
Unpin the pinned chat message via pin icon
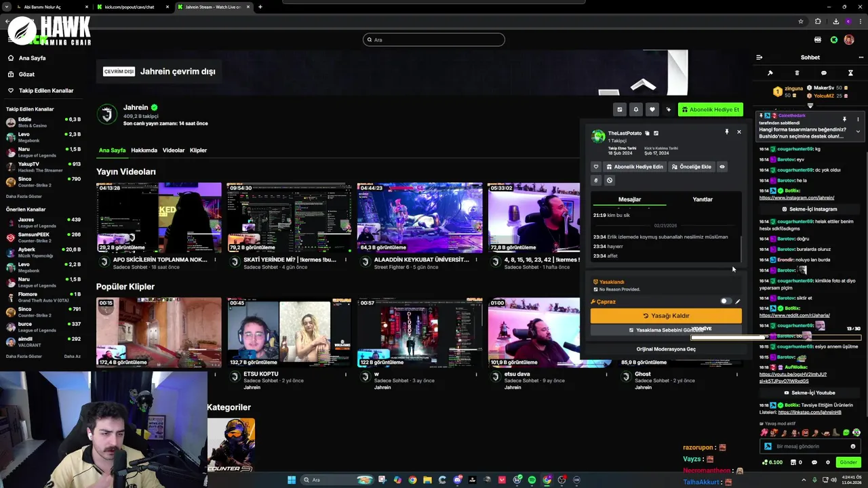[844, 119]
